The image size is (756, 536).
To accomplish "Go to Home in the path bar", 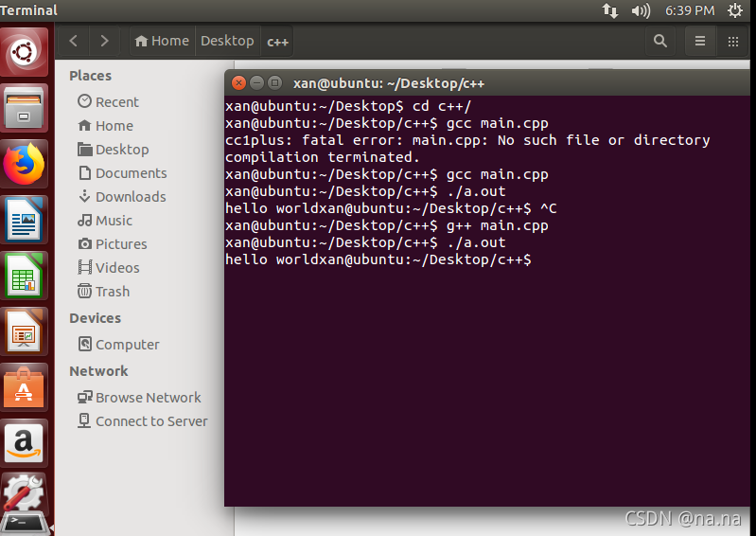I will pos(162,41).
